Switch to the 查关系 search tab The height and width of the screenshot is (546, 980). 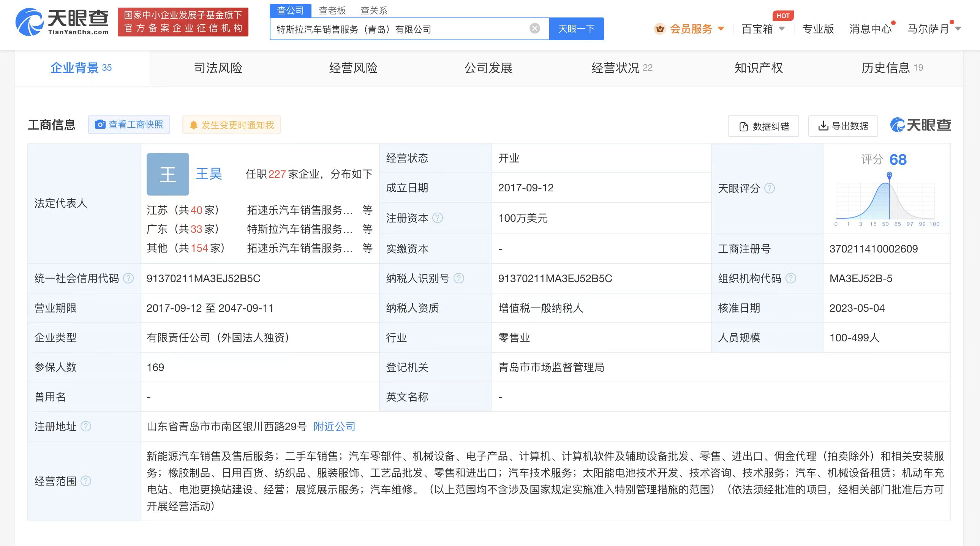[x=374, y=10]
